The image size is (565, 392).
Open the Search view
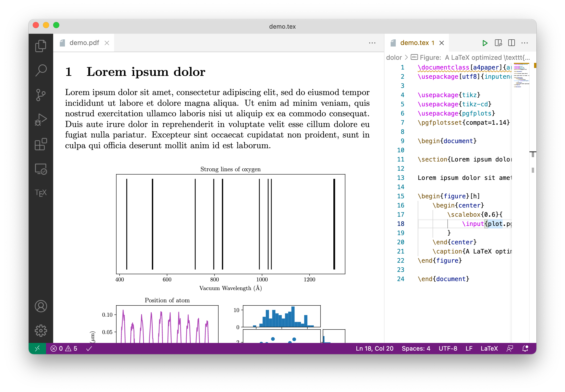tap(41, 70)
